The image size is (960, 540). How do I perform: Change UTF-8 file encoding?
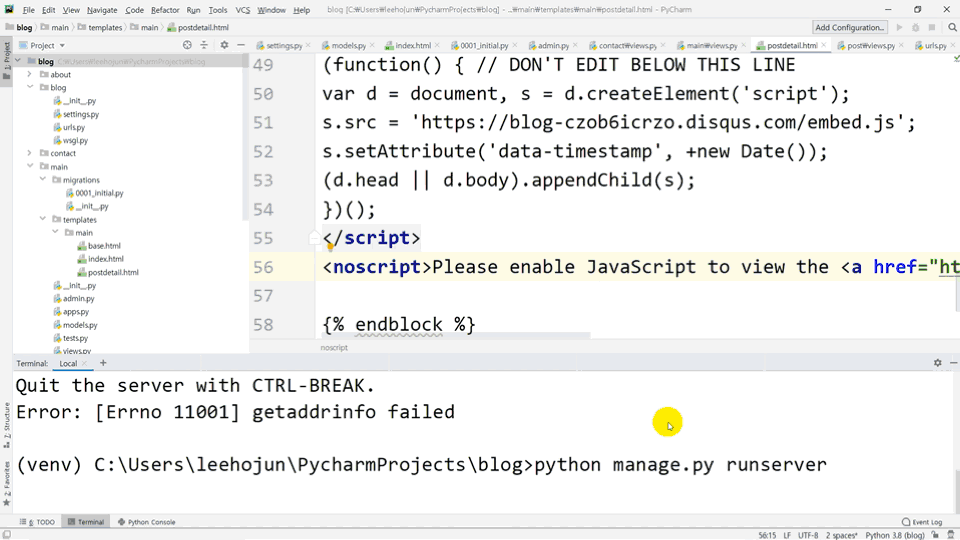tap(808, 535)
